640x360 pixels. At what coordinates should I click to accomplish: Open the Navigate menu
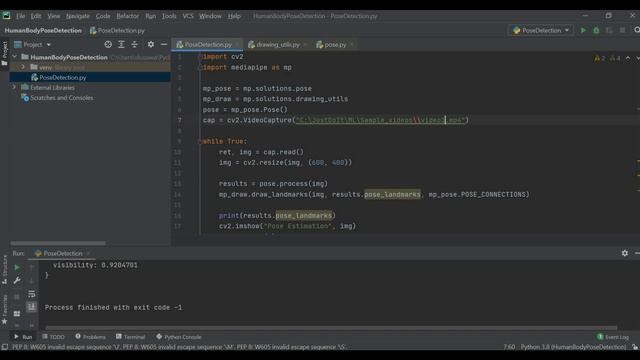point(78,16)
